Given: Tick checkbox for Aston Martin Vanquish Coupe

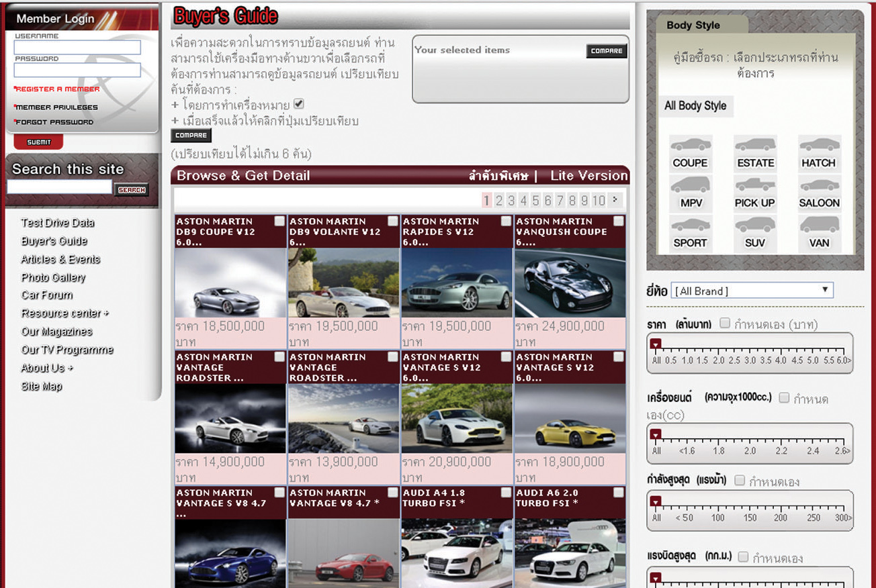Looking at the screenshot, I should [619, 221].
